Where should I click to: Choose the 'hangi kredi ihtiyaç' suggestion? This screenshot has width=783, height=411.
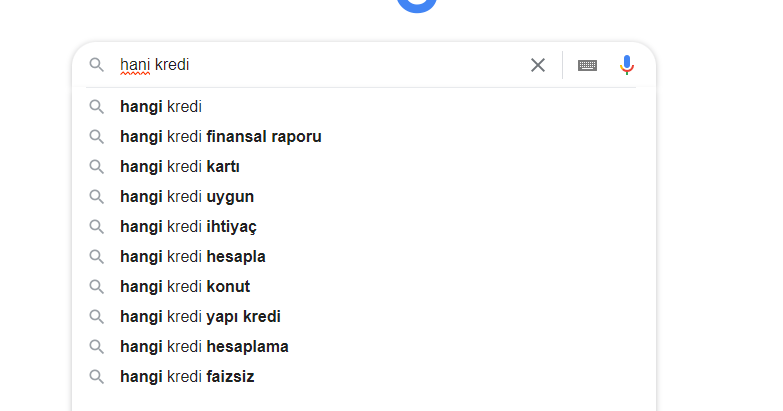(x=364, y=227)
